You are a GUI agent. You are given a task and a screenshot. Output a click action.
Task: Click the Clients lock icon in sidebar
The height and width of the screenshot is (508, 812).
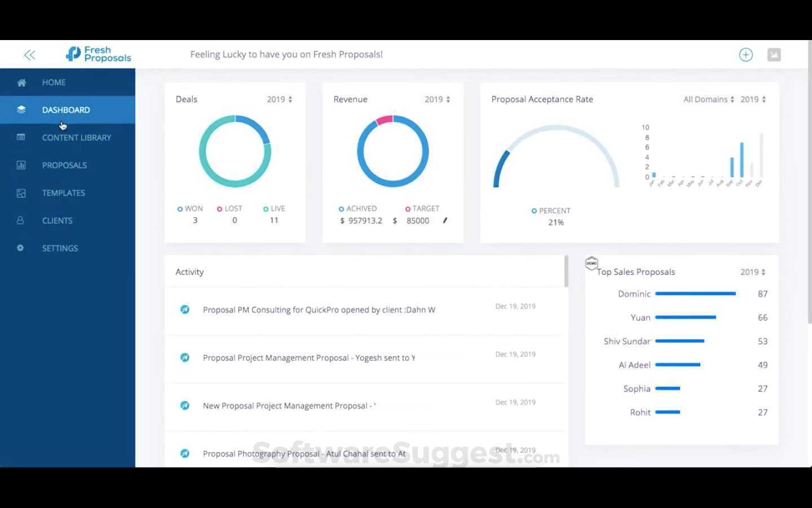point(21,220)
